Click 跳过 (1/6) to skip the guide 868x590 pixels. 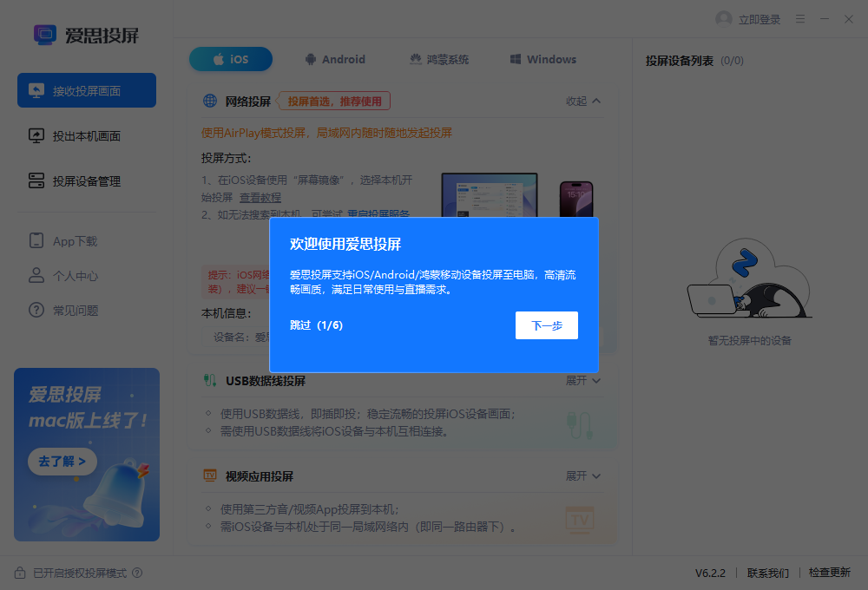click(316, 324)
